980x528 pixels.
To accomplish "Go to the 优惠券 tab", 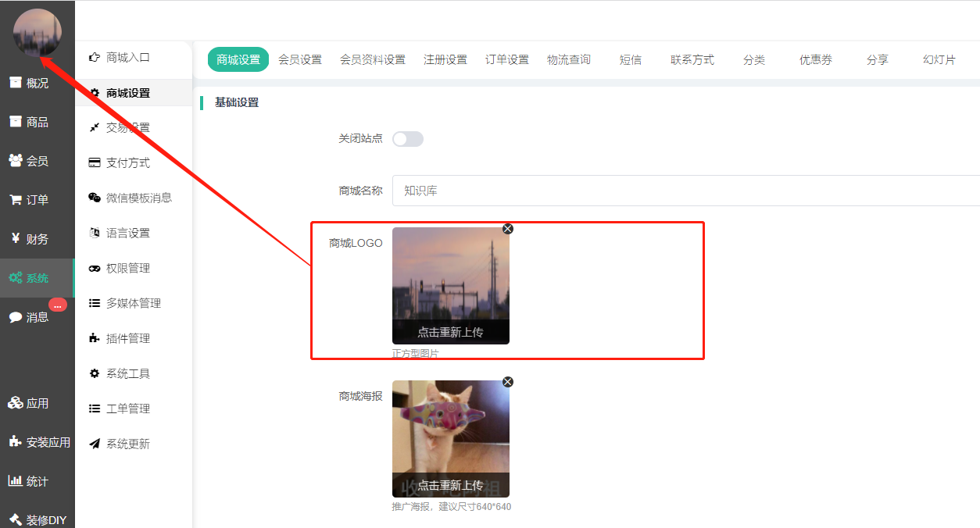I will coord(816,59).
